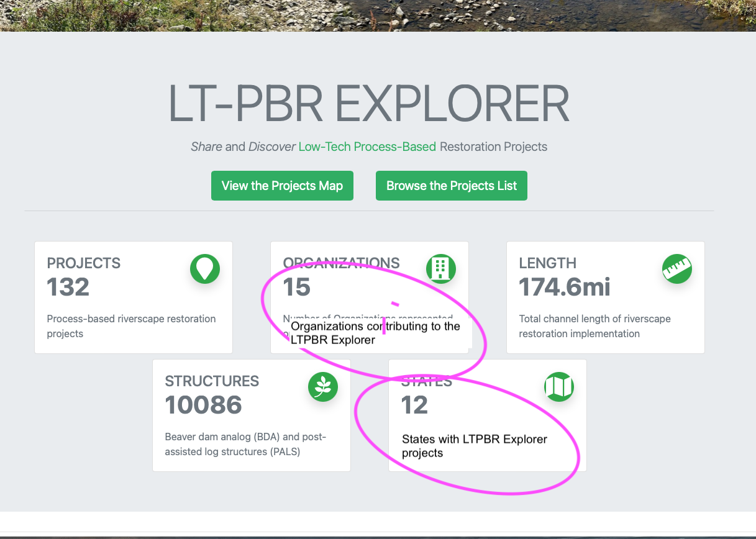Click the 10086 structures count
Image resolution: width=756 pixels, height=539 pixels.
pos(203,404)
